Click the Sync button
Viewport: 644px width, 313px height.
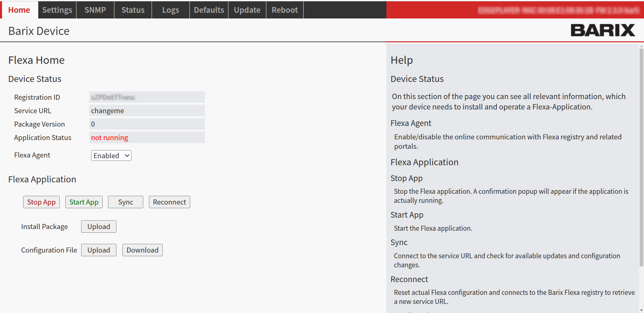click(x=125, y=202)
